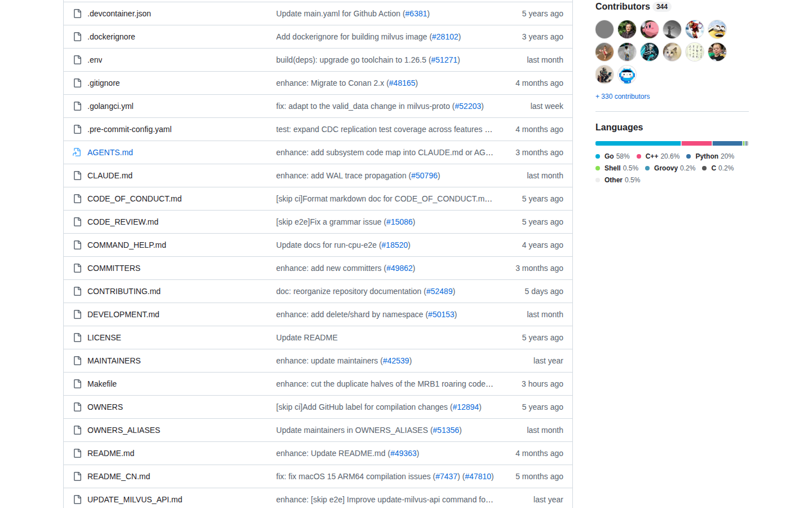Screen dimensions: 812x508
Task: Open the pink Kirby contributor avatar
Action: pos(650,29)
